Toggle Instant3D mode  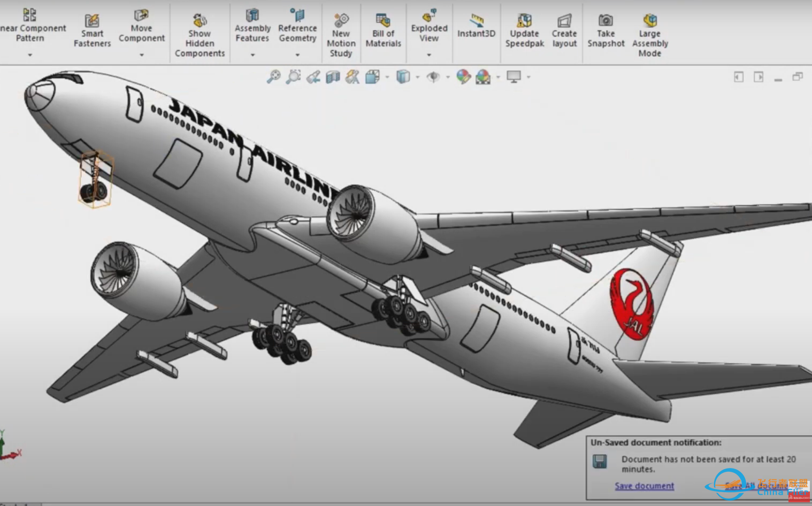pos(476,26)
